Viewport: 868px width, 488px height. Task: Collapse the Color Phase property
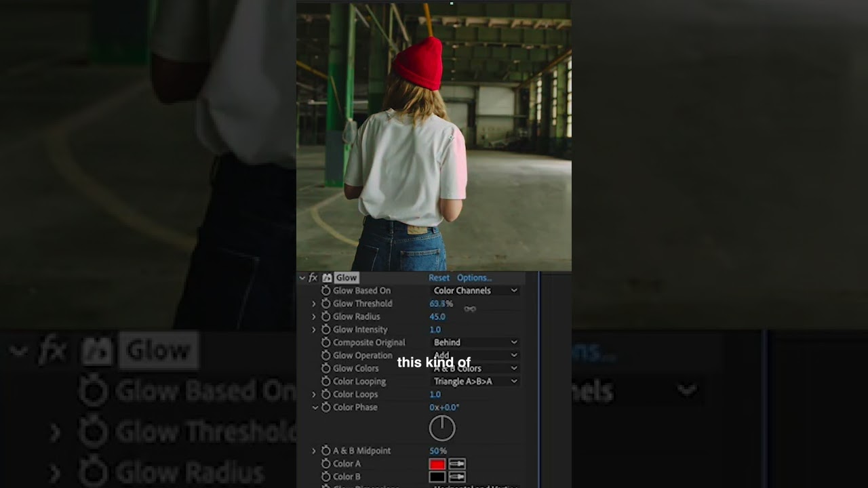[315, 407]
